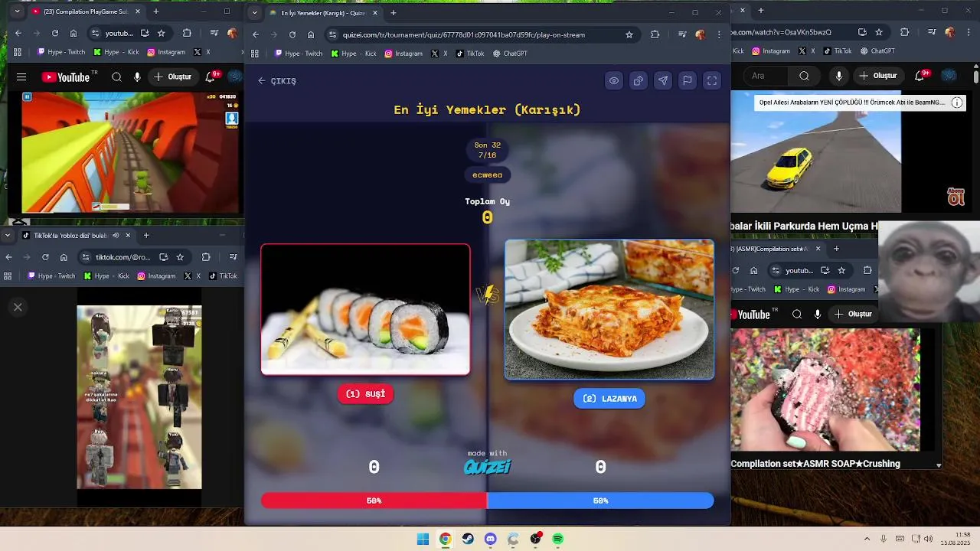The width and height of the screenshot is (980, 551).
Task: Click the sushi picture
Action: point(365,309)
